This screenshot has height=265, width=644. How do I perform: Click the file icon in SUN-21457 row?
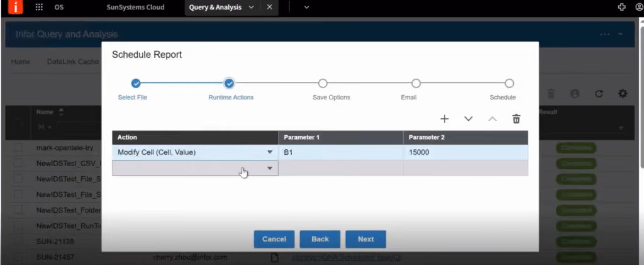[274, 257]
